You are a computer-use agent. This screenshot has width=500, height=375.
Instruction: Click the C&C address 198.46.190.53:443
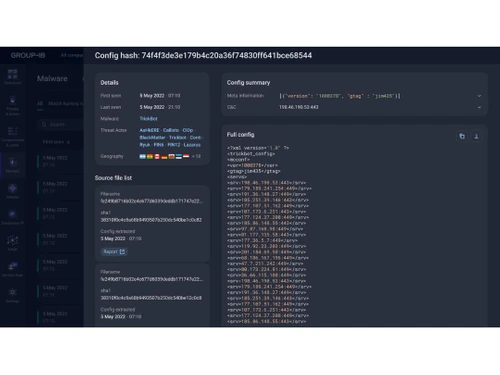pyautogui.click(x=299, y=107)
